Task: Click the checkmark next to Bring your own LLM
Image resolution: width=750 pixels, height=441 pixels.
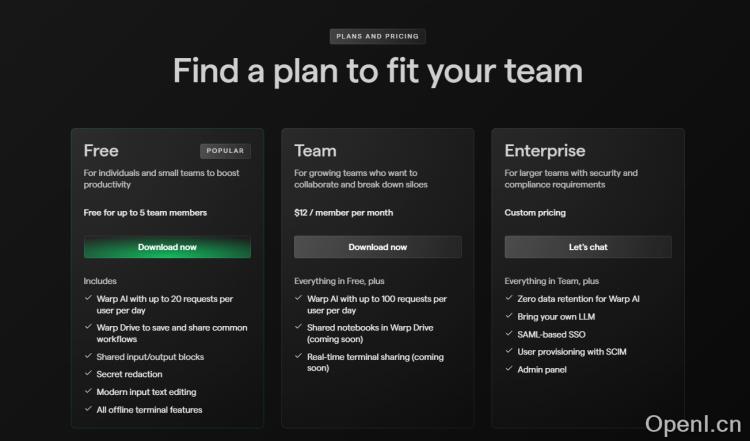Action: pos(509,316)
